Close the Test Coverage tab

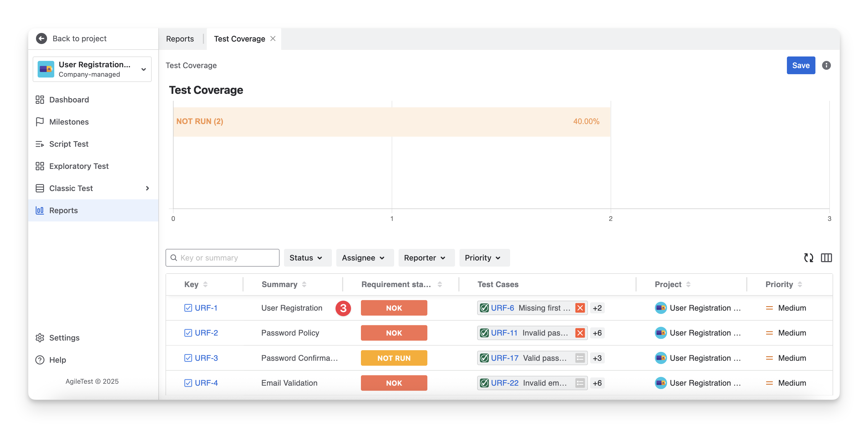click(x=273, y=39)
